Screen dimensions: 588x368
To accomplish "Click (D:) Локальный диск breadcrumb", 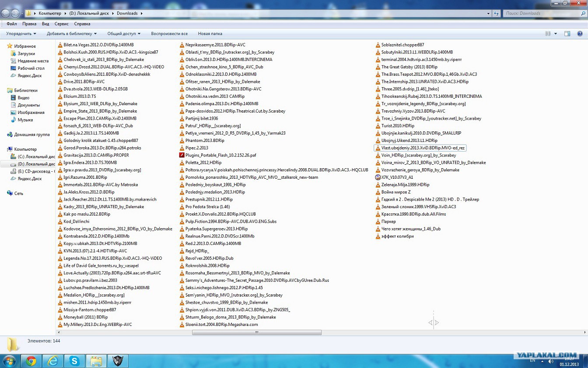I will click(89, 14).
